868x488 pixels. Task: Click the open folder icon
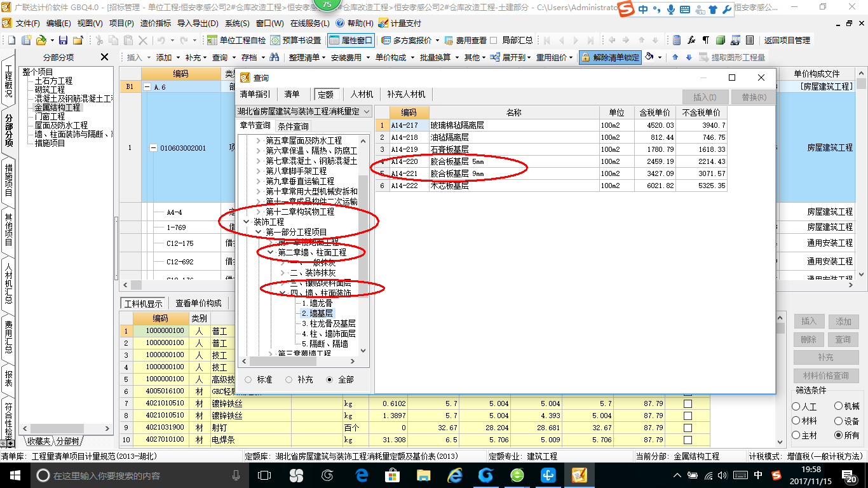[41, 40]
